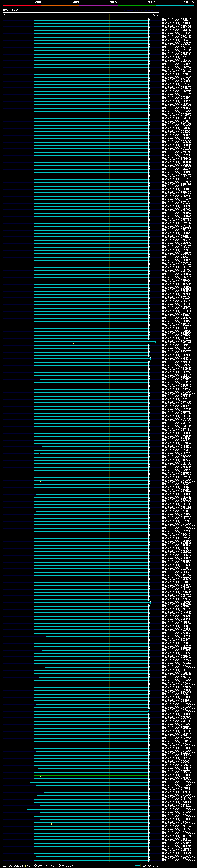Select hit label UniRef100_A9NV04
This screenshot has width=197, height=868.
[177, 67]
